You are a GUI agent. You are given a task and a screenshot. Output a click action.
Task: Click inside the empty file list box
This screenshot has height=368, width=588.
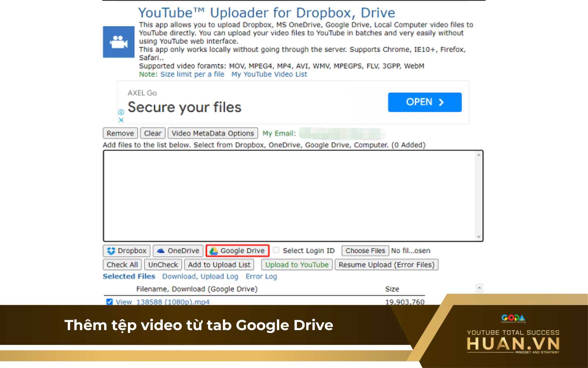pyautogui.click(x=289, y=196)
